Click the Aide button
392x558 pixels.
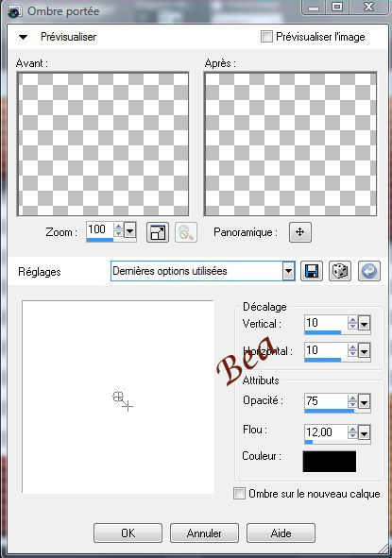click(281, 533)
